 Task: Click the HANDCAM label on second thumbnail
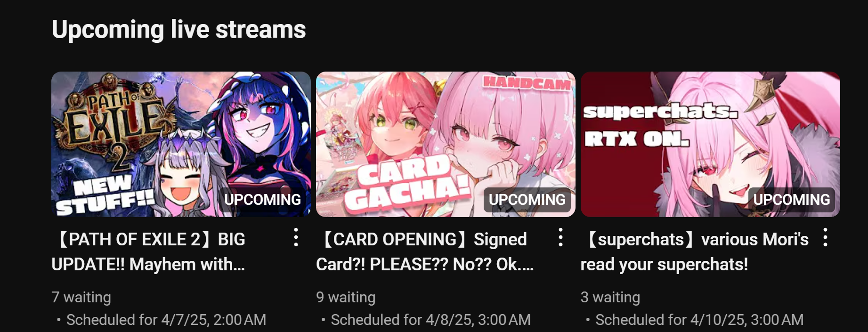click(527, 83)
